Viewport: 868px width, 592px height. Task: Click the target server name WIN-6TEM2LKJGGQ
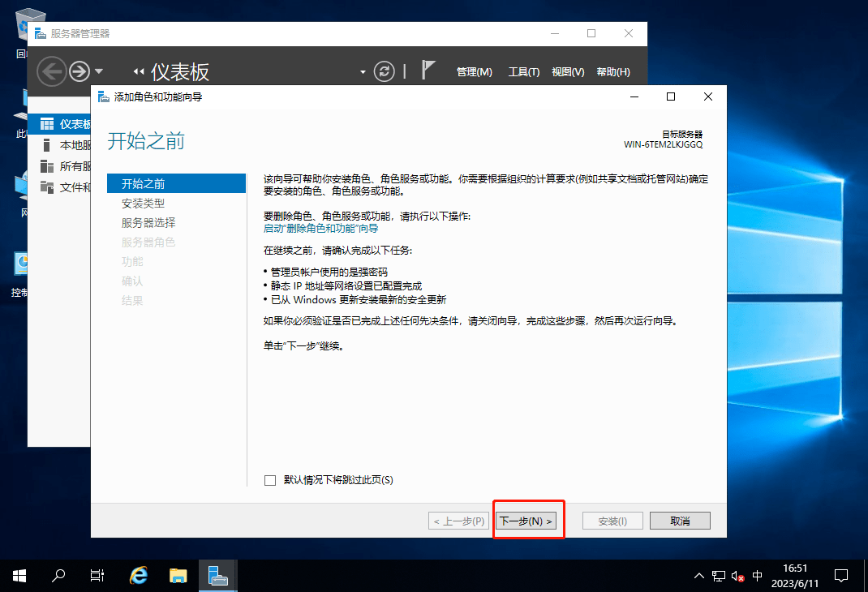[x=664, y=144]
